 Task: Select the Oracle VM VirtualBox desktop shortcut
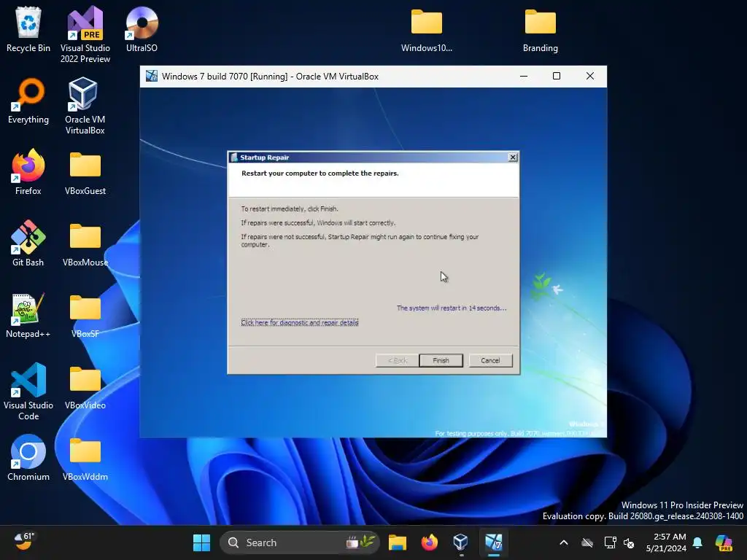[x=85, y=106]
